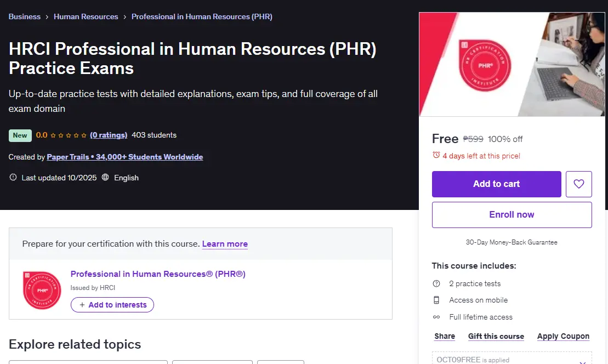Click the struck-through ₹599 original price
608x364 pixels.
473,139
